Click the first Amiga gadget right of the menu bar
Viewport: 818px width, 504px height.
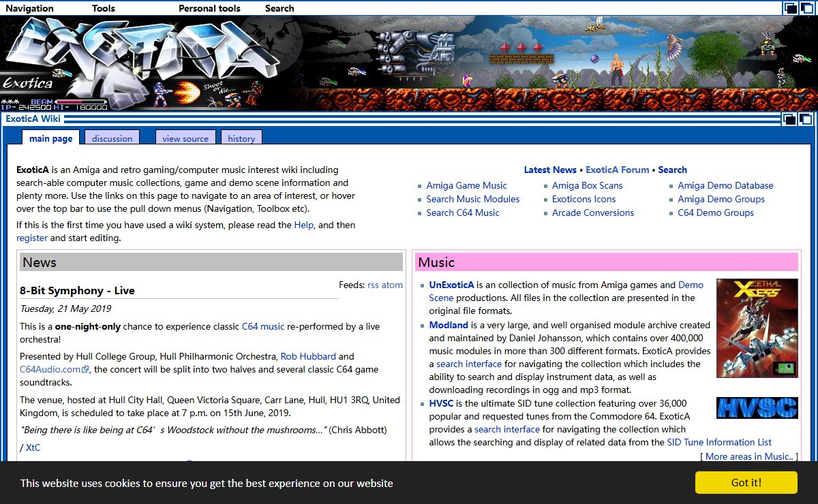790,8
